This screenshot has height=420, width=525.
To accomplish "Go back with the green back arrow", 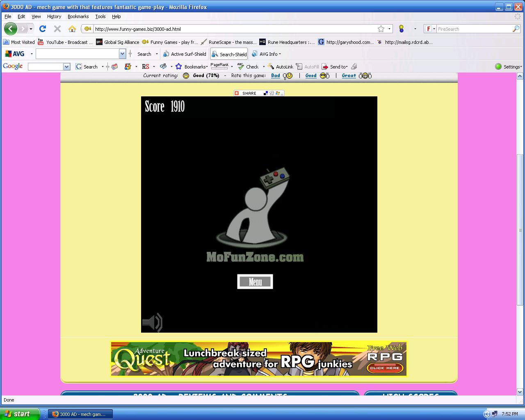I will coord(10,29).
